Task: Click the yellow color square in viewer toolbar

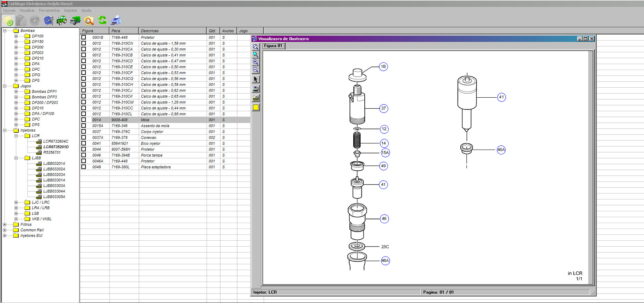Action: coord(256,108)
